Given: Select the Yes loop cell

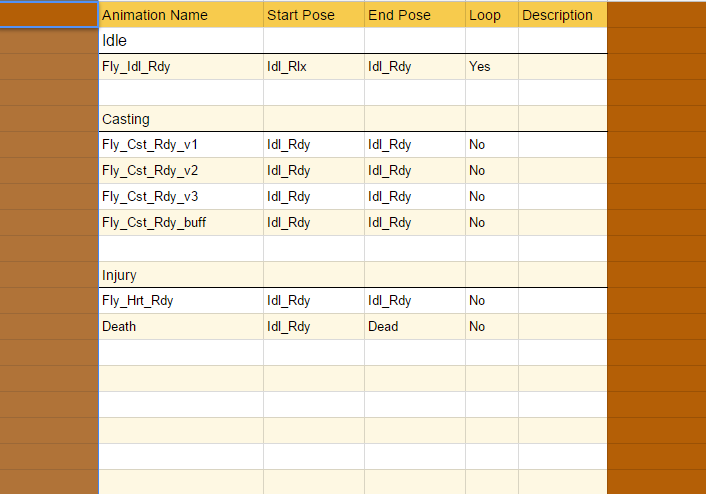Looking at the screenshot, I should (x=491, y=67).
